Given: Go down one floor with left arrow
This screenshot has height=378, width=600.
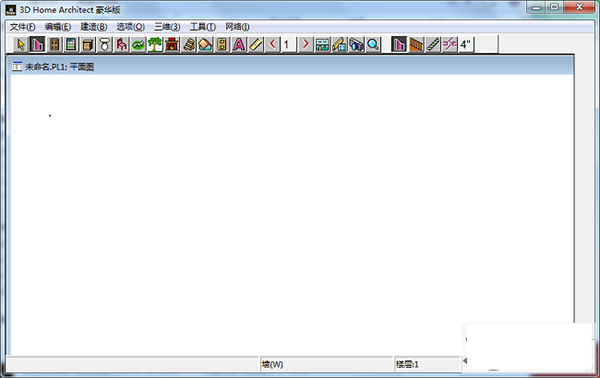Looking at the screenshot, I should pos(272,45).
